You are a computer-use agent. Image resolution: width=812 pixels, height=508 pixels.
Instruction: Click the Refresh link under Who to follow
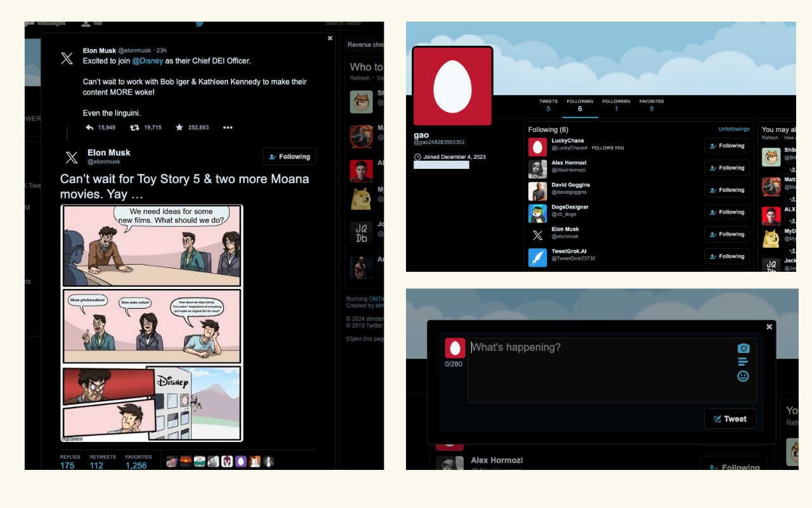pyautogui.click(x=360, y=78)
